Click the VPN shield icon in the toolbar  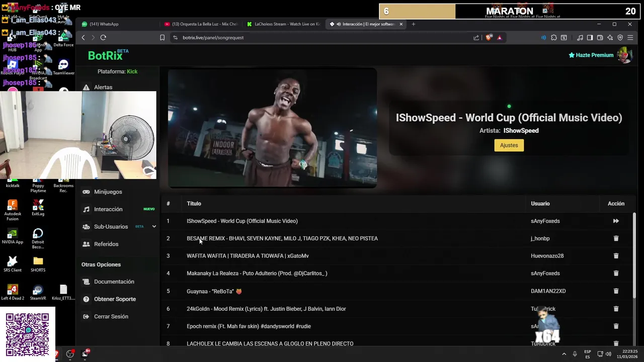pos(620,38)
